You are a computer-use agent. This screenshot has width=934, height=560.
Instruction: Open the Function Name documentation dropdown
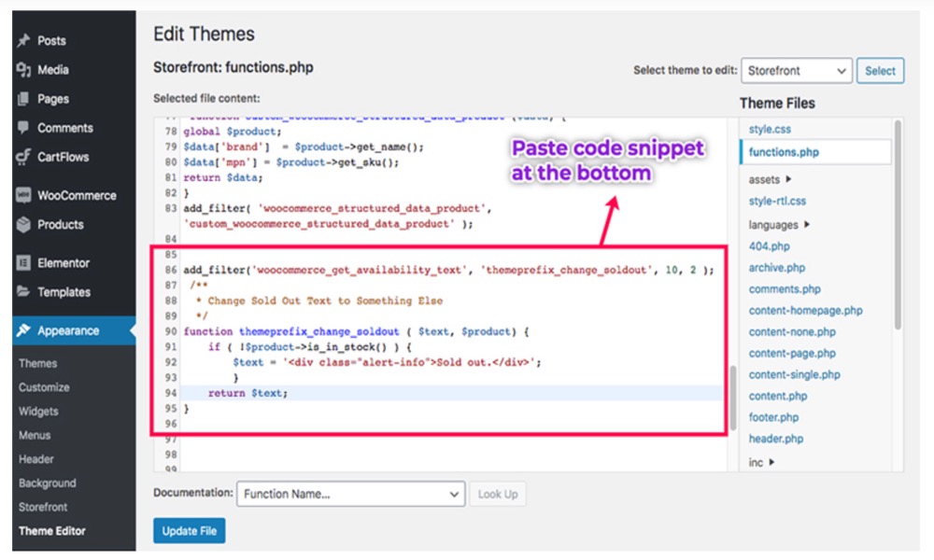pyautogui.click(x=351, y=494)
